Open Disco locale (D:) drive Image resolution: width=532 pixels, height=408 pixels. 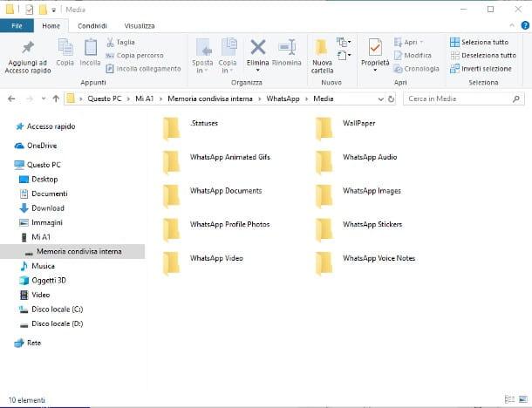tap(51, 323)
